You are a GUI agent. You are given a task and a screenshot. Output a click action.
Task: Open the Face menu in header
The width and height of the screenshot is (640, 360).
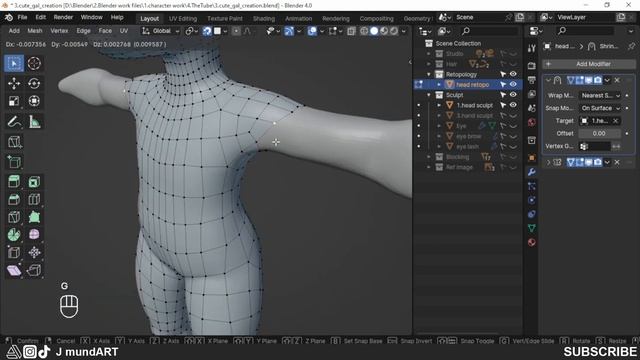coord(105,31)
